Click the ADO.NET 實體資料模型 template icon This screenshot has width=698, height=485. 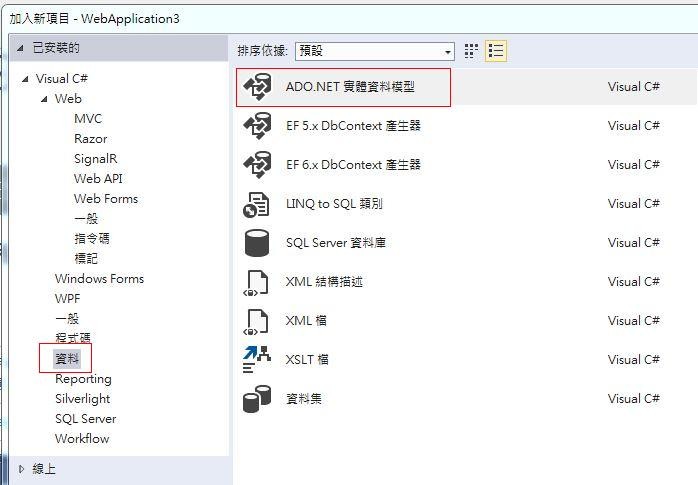coord(257,87)
